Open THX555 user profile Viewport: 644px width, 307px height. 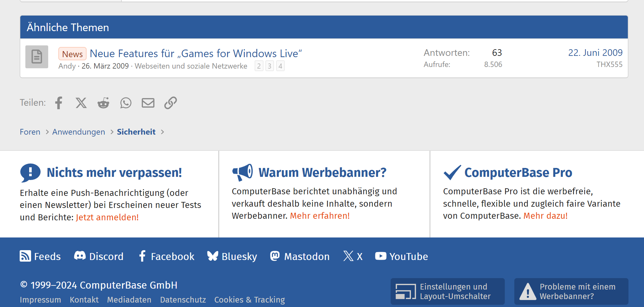click(x=609, y=64)
